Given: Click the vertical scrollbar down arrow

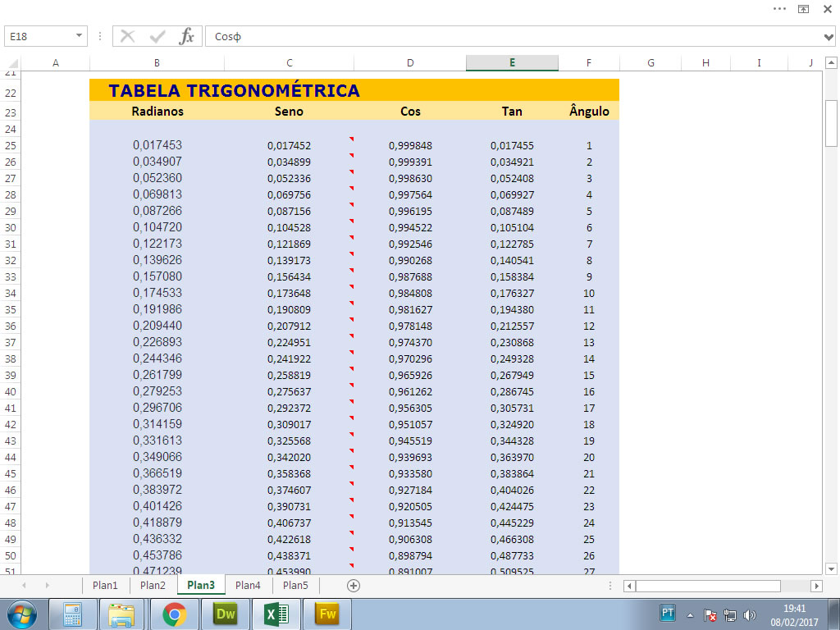Looking at the screenshot, I should [831, 568].
